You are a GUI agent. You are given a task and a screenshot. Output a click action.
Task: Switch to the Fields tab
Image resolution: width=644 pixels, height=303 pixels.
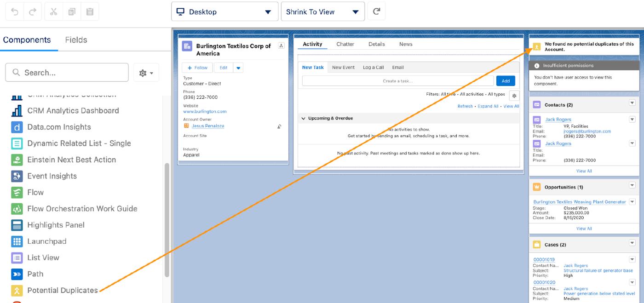point(76,40)
